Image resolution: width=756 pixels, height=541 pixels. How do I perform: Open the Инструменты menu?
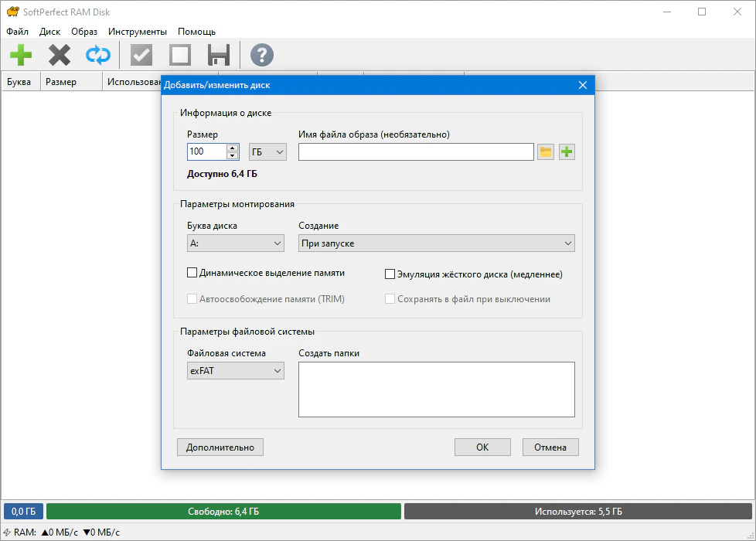click(138, 32)
